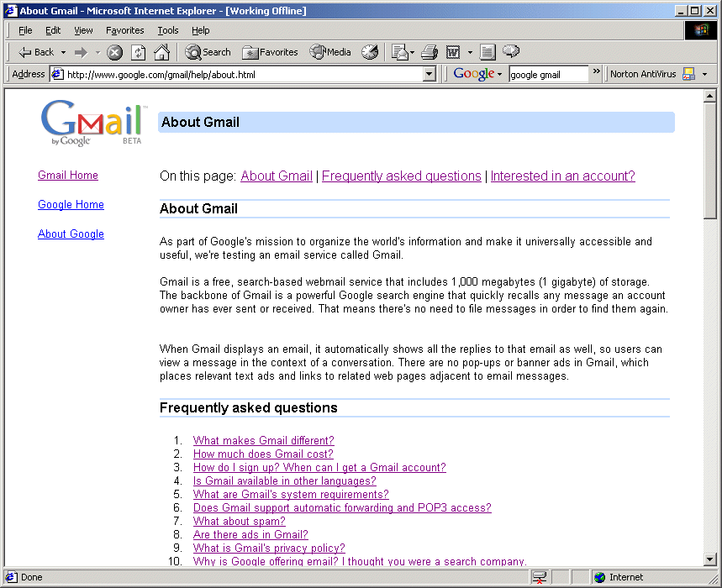Click the offline status icon in status bar

click(539, 577)
